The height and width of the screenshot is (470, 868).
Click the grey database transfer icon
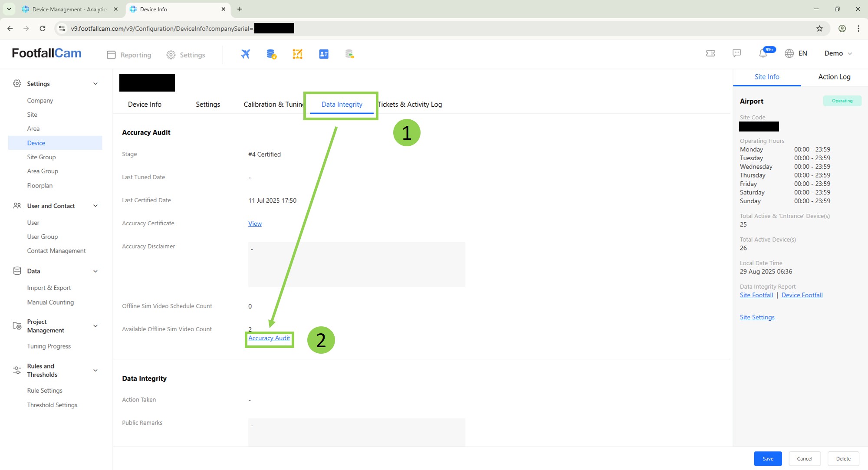(x=349, y=54)
